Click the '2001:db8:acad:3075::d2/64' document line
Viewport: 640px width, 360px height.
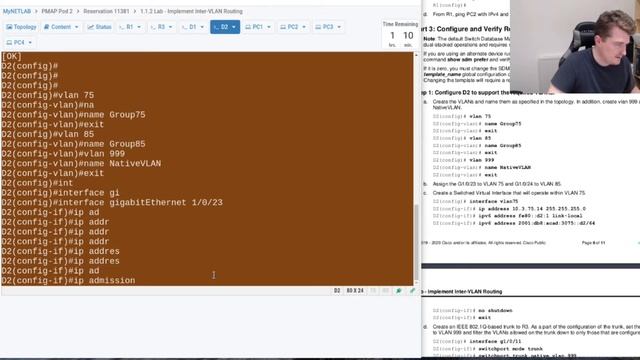click(514, 223)
